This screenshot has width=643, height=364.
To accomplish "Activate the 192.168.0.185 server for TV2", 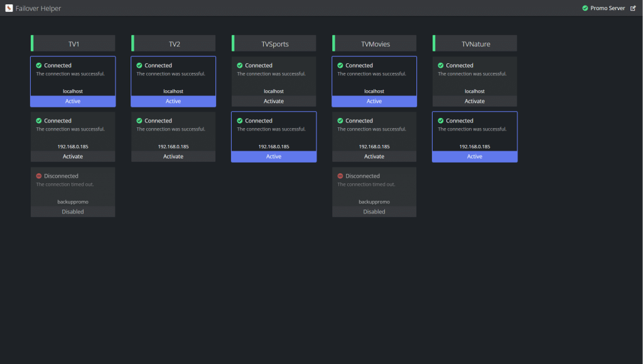I will pyautogui.click(x=173, y=156).
